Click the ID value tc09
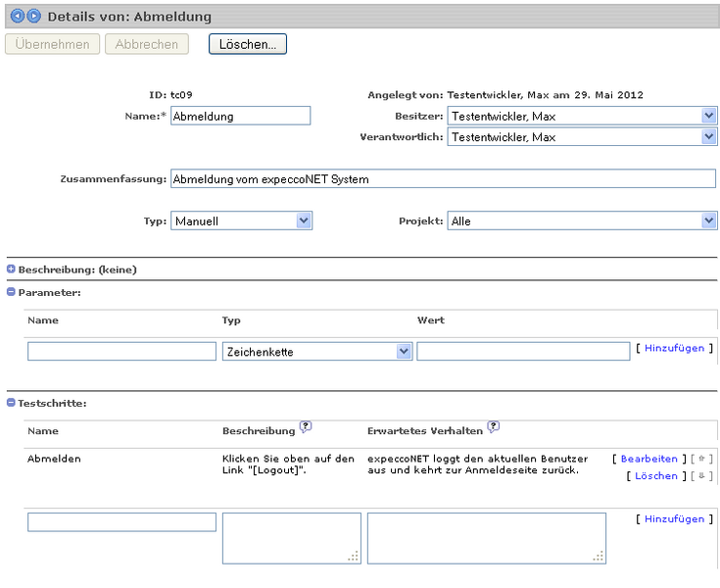This screenshot has height=588, width=720. 181,95
